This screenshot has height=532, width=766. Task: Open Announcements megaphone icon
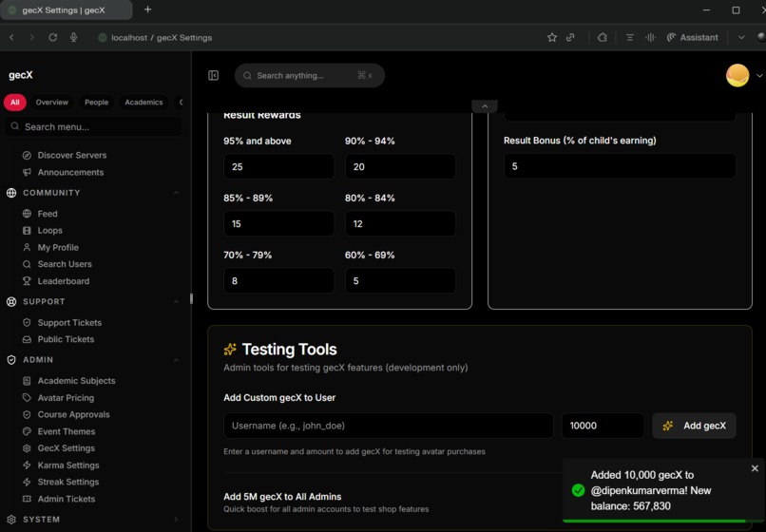tap(27, 173)
